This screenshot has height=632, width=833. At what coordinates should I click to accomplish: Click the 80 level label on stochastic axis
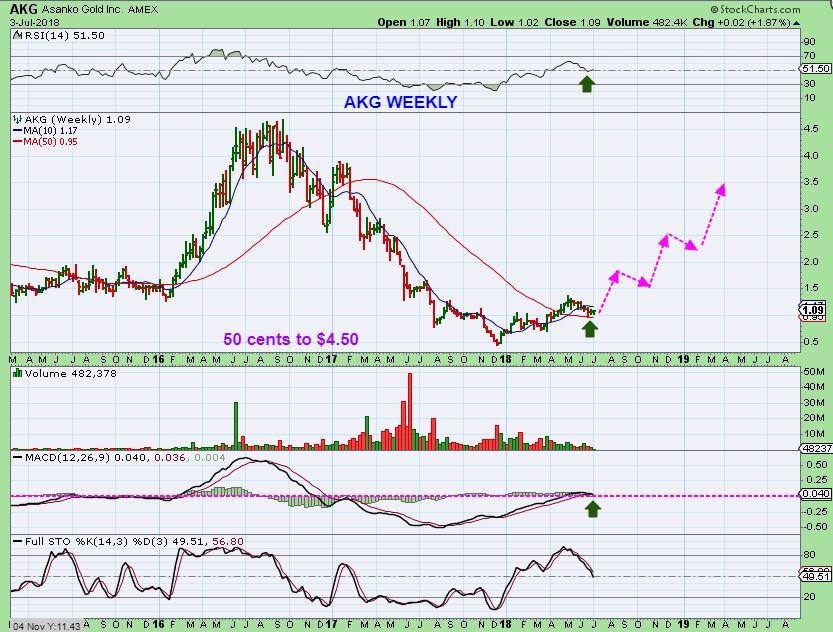(x=809, y=554)
